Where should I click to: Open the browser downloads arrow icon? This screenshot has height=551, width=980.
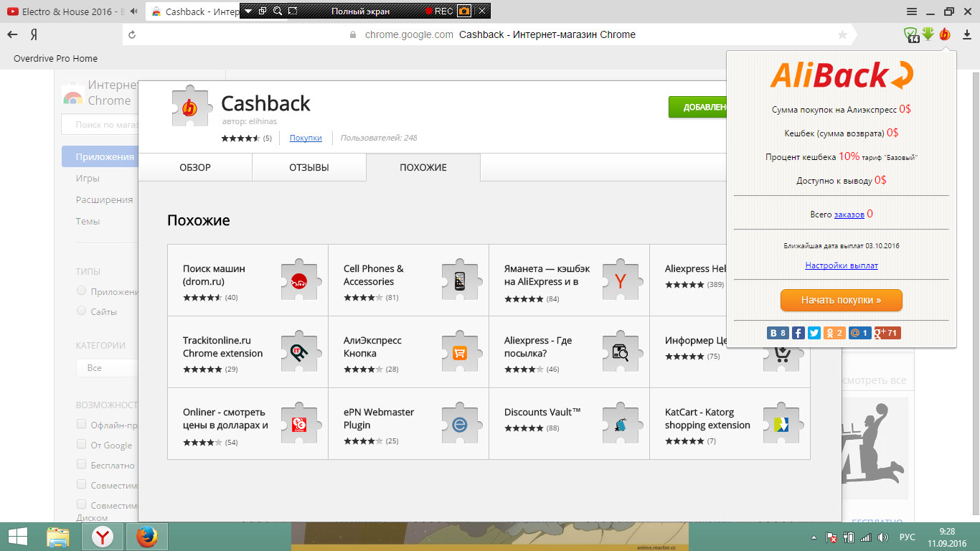pyautogui.click(x=966, y=34)
